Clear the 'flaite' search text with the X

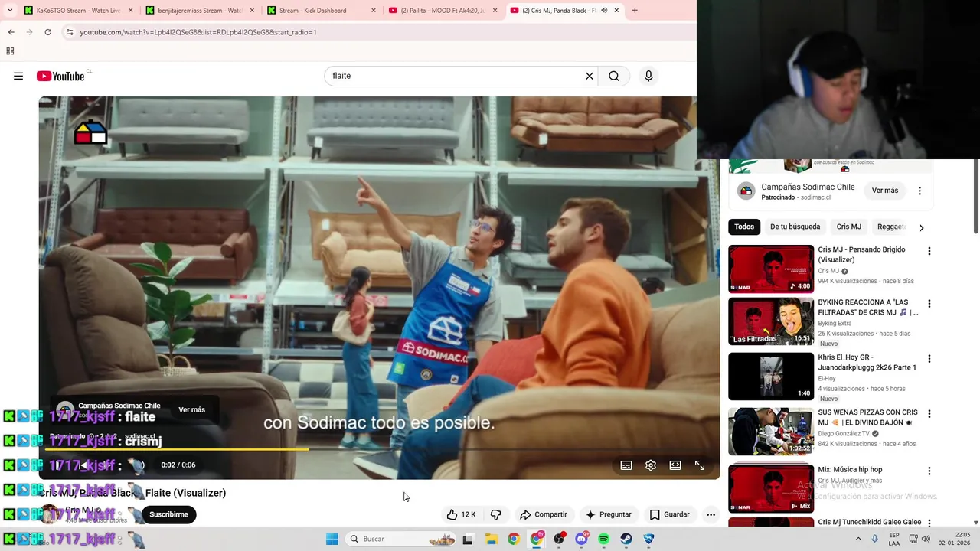coord(590,76)
